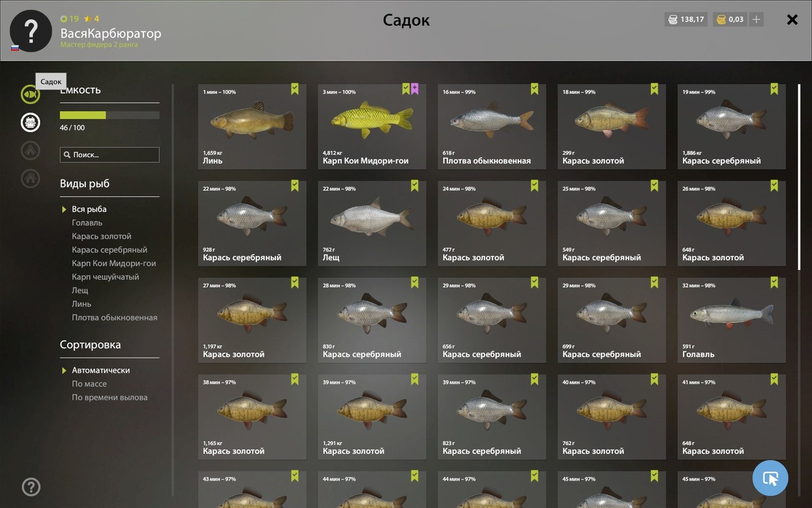Click the plus icon to add gold coins
Screen dimensions: 812x508
(757, 20)
